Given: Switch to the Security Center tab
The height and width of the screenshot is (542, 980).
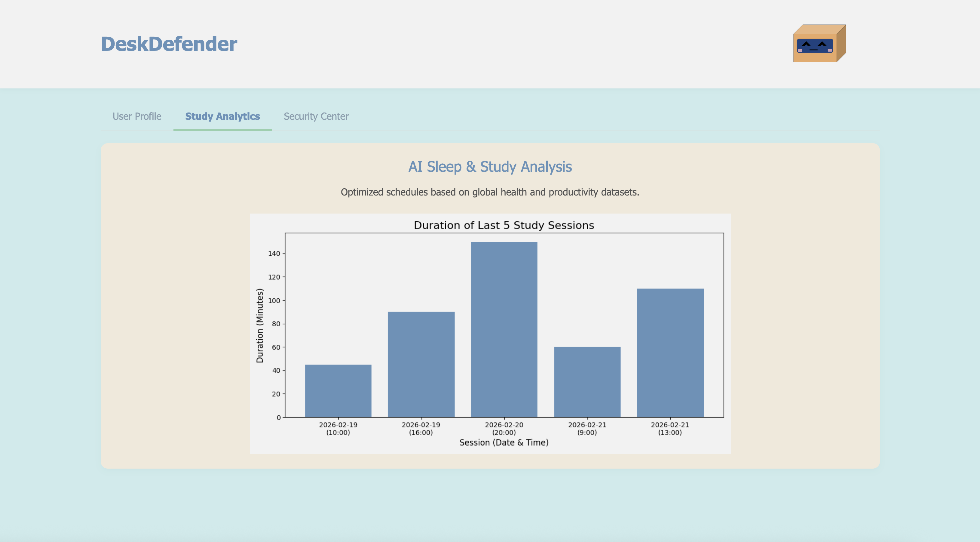Looking at the screenshot, I should (x=316, y=116).
